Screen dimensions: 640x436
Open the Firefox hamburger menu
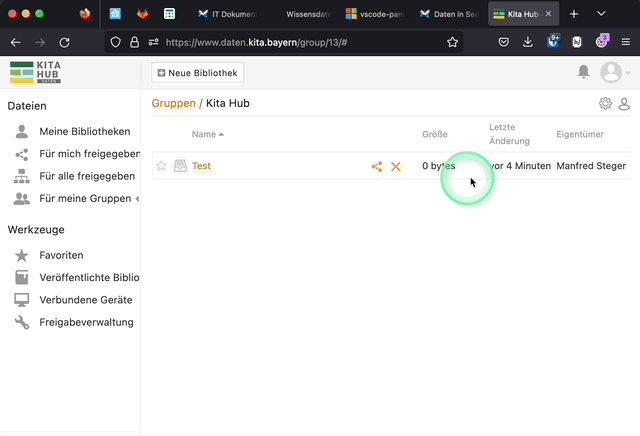click(626, 42)
